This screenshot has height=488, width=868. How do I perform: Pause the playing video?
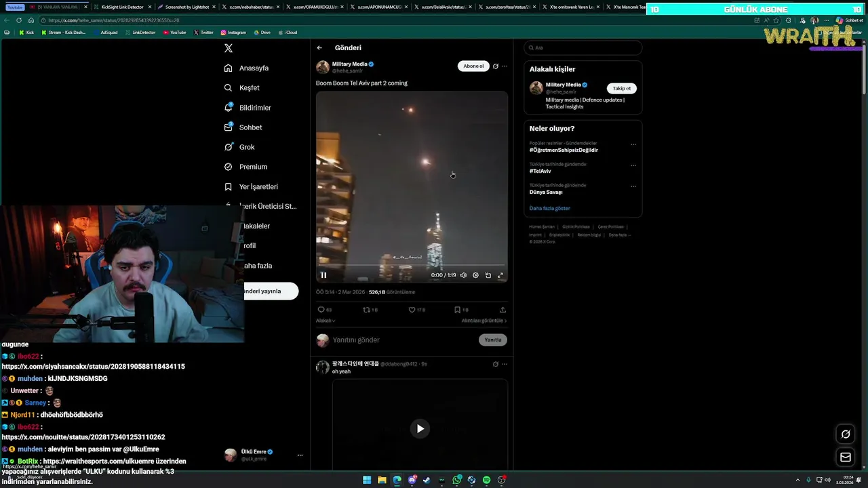323,275
